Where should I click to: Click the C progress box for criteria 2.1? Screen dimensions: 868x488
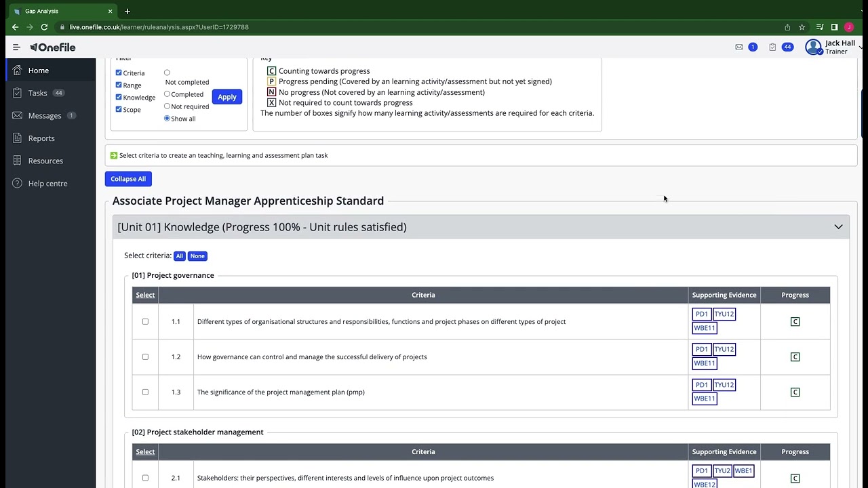coord(795,478)
